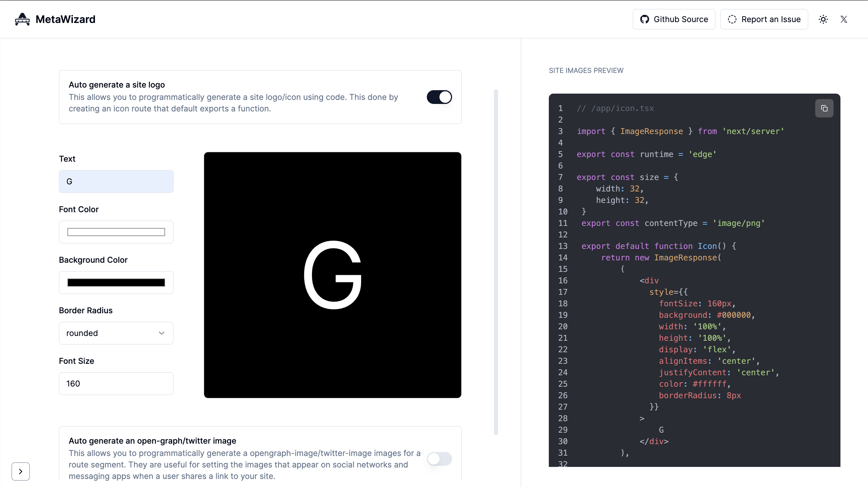Image resolution: width=868 pixels, height=487 pixels.
Task: Click the GitHub octocat icon
Action: 644,19
